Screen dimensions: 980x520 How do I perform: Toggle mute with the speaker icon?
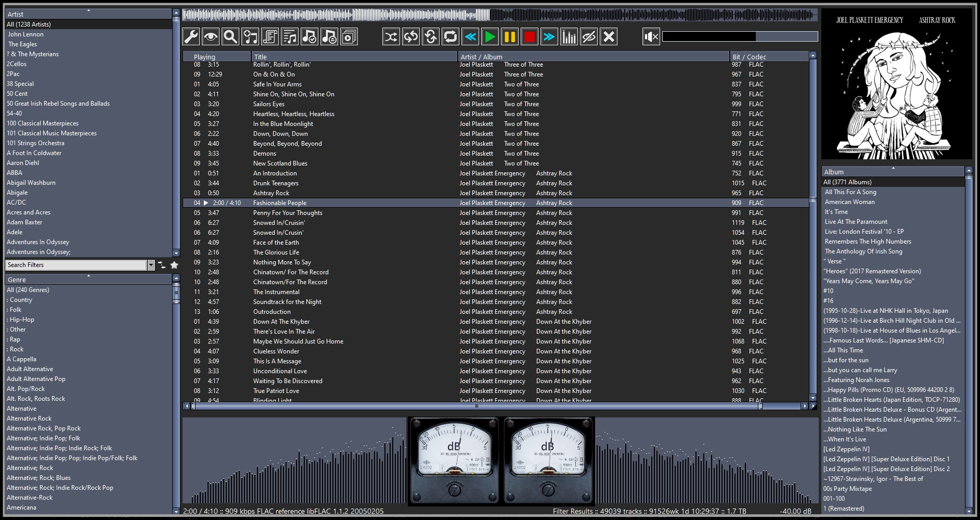pos(651,36)
